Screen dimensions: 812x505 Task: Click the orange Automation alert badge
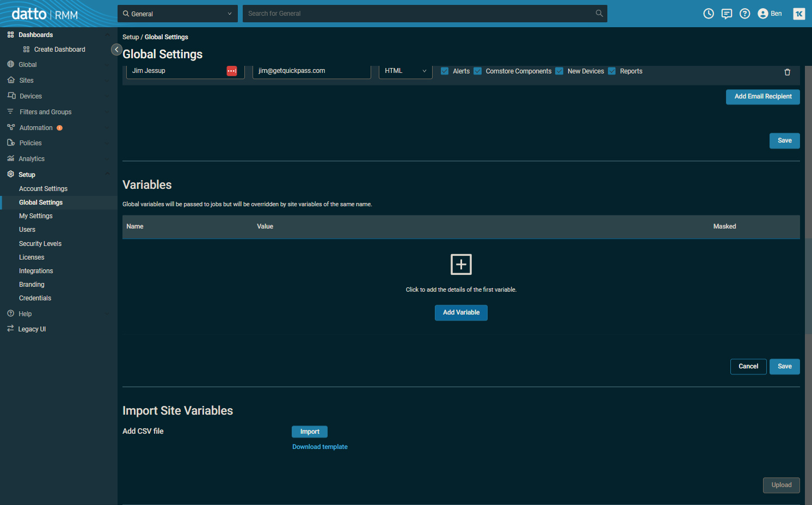[60, 128]
